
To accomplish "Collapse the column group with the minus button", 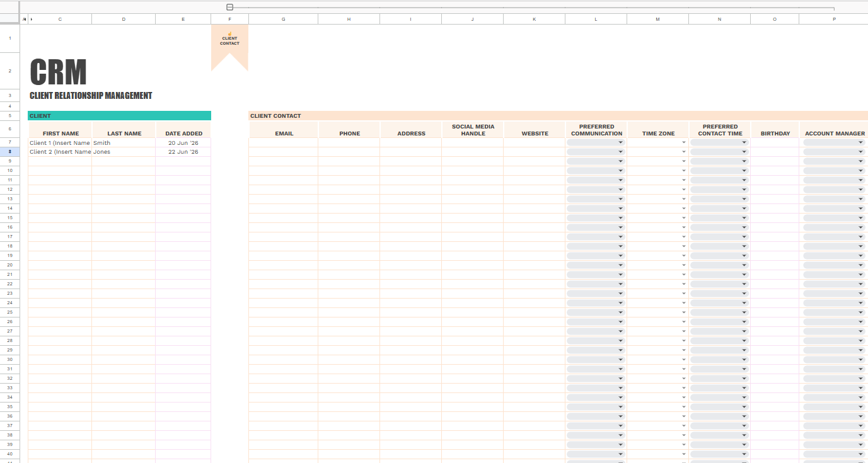I will click(229, 8).
